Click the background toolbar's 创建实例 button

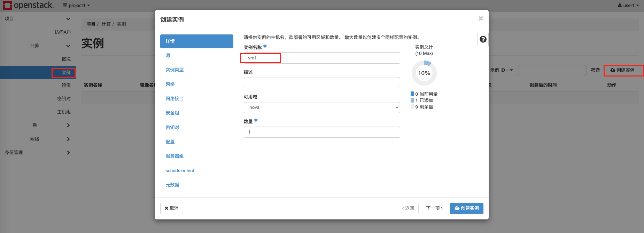(623, 70)
